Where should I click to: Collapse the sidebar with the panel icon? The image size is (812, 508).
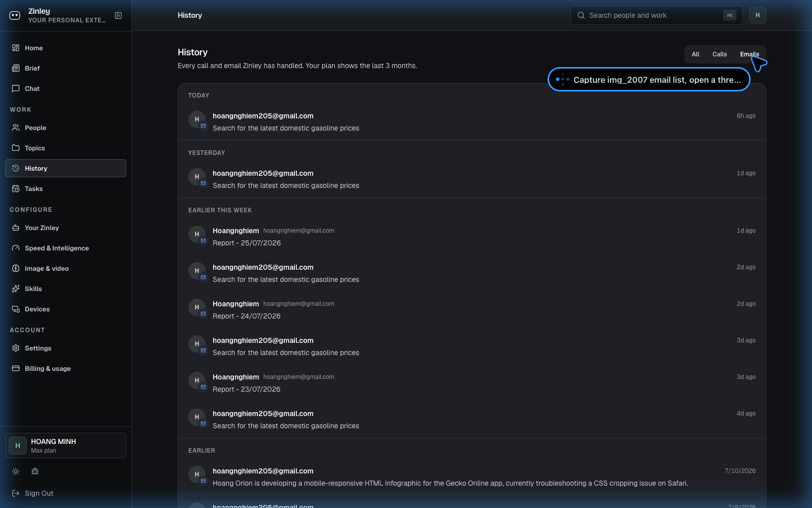pyautogui.click(x=118, y=16)
